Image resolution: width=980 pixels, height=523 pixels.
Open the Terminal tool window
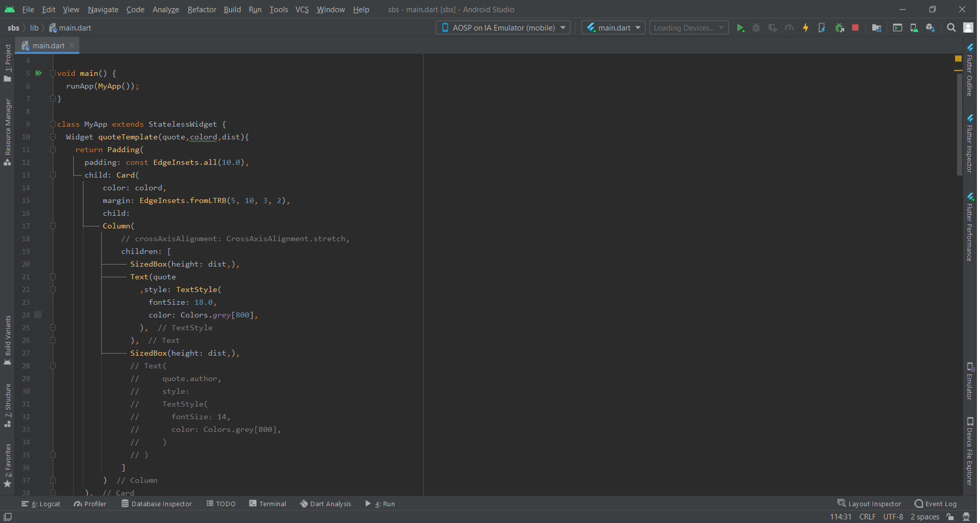point(268,504)
